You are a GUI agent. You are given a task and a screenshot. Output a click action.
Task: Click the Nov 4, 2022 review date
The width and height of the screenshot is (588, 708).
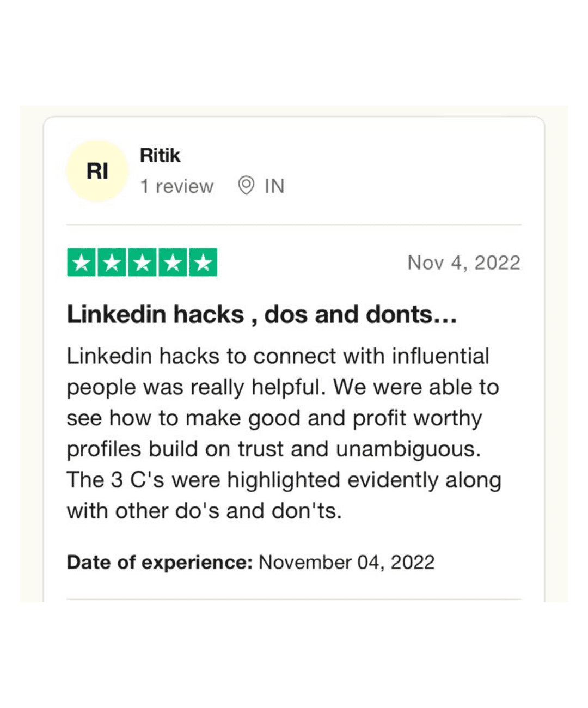[x=464, y=263]
